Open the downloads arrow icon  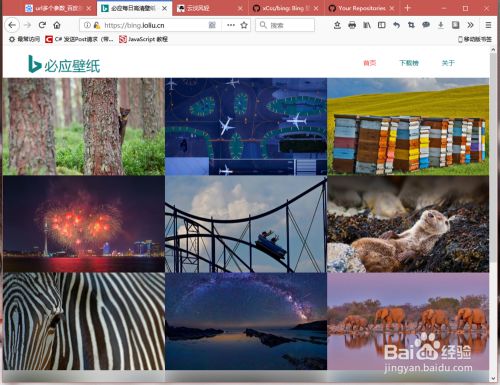tap(441, 25)
